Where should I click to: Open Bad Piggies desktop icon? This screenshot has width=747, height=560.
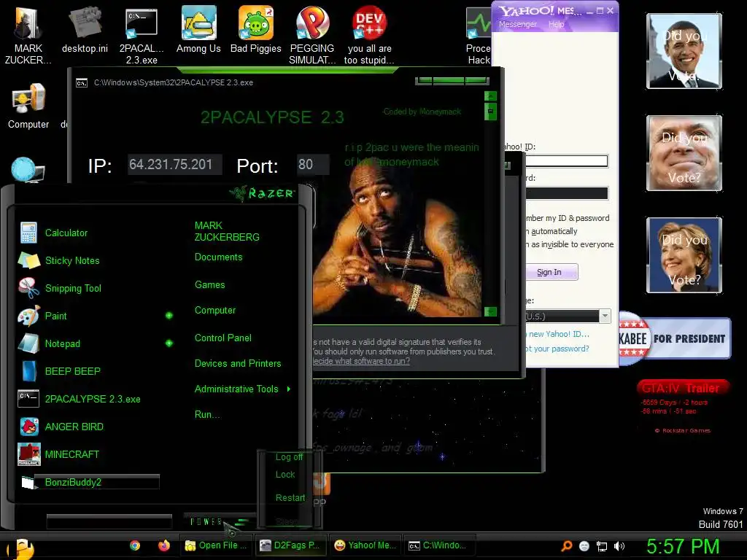256,29
